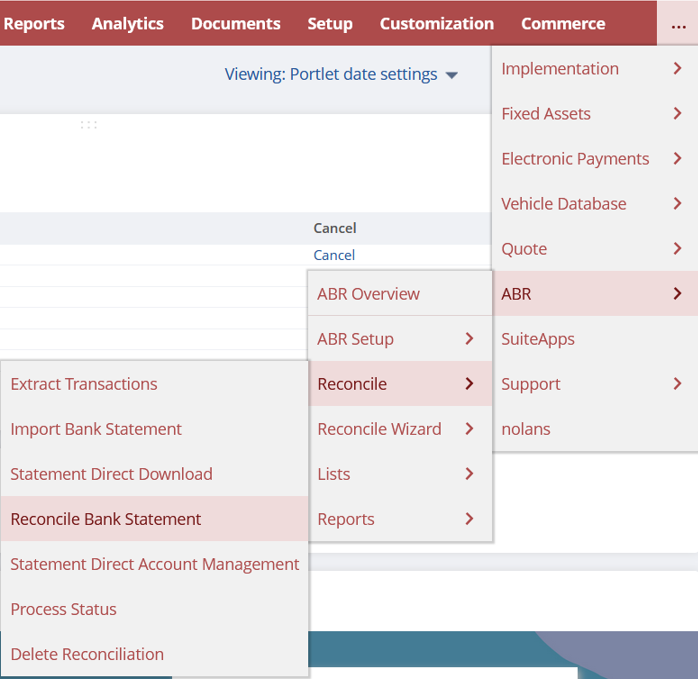The image size is (698, 679).
Task: Select Statement Direct Download
Action: 111,474
